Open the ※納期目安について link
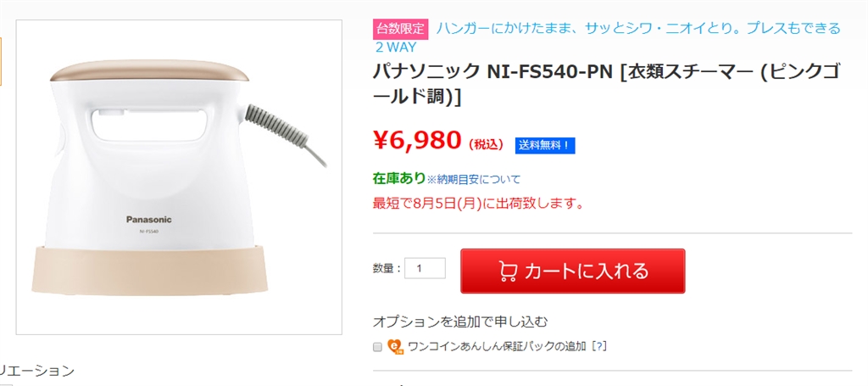Image resolution: width=868 pixels, height=386 pixels. pos(474,179)
